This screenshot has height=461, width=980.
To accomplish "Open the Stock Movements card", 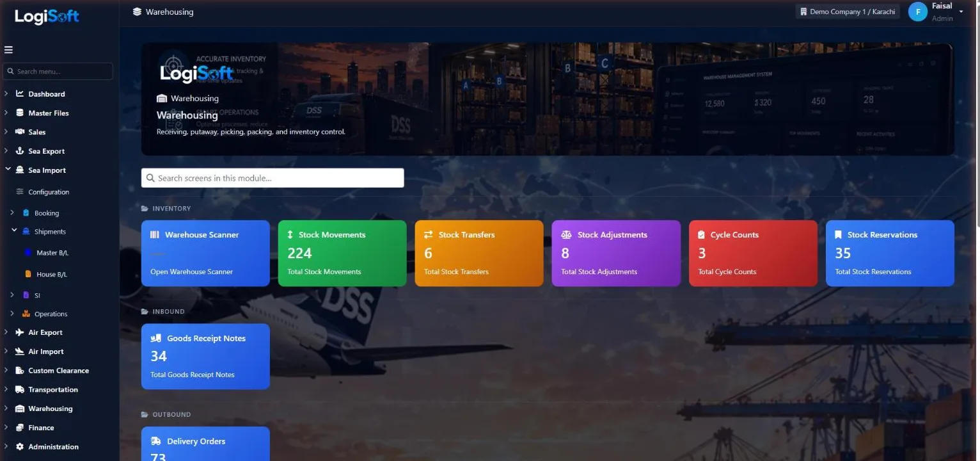I will coord(342,253).
